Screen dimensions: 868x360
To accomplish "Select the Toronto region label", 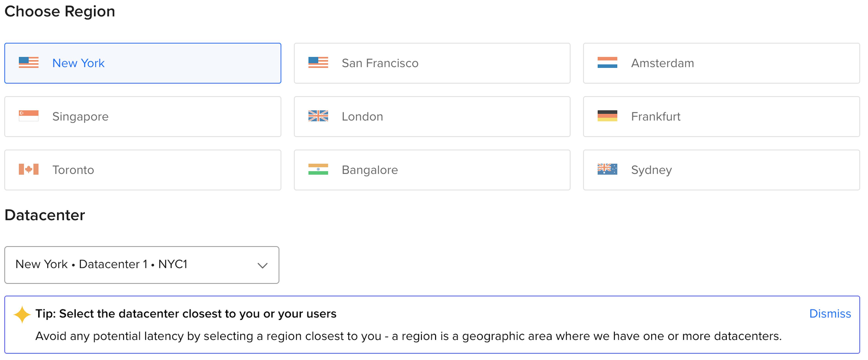I will click(x=73, y=170).
